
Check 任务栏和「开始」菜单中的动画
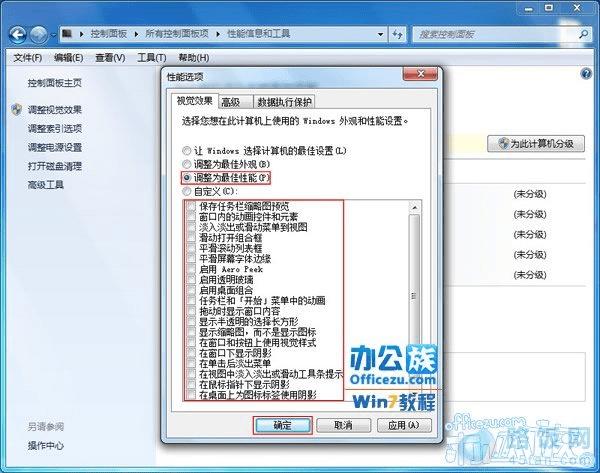(191, 300)
